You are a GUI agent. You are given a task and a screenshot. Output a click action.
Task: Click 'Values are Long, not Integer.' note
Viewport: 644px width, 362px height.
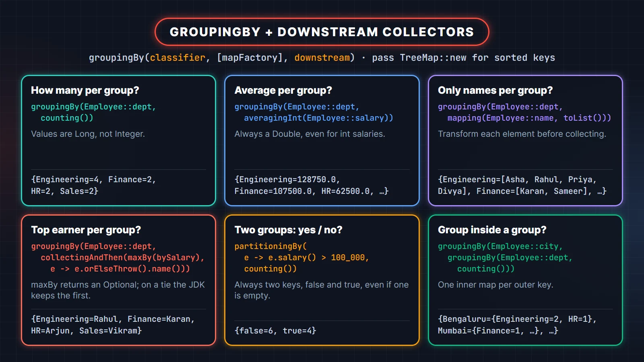[88, 134]
